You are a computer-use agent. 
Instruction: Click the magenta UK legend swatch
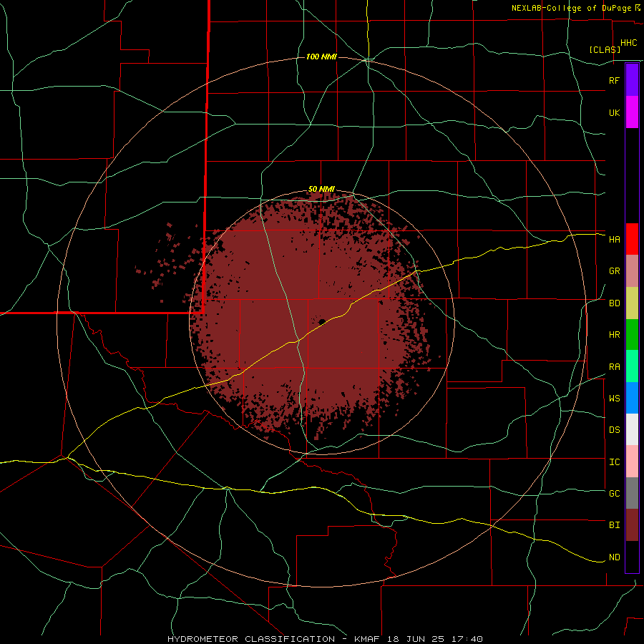tap(632, 112)
